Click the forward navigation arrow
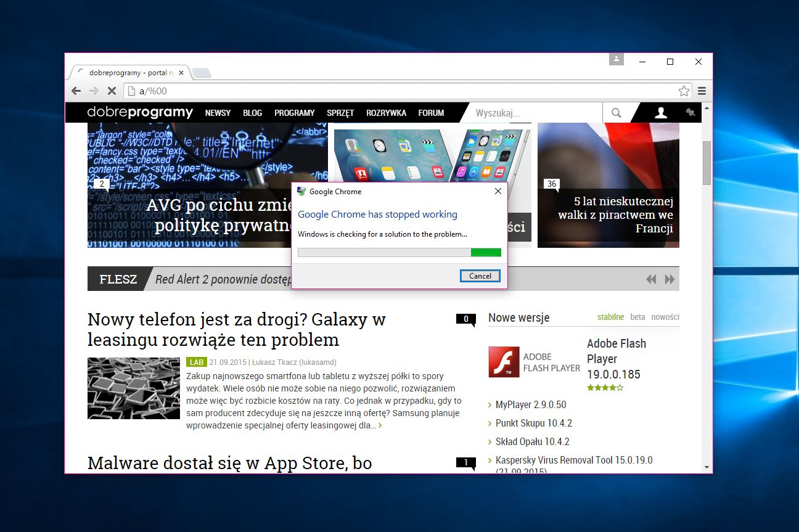Screen dimensions: 799x532 (x=94, y=91)
